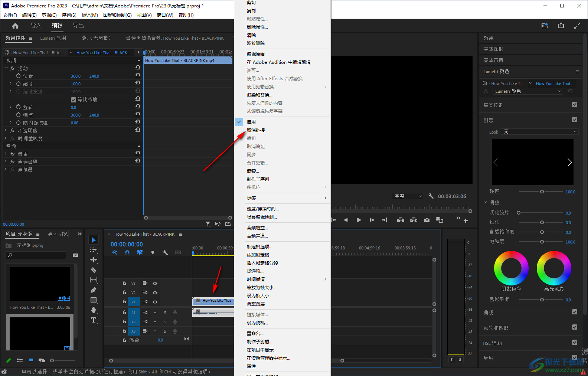Viewport: 588px width, 376px height.
Task: Select the How You Like That project thumbnail
Action: tap(40, 284)
